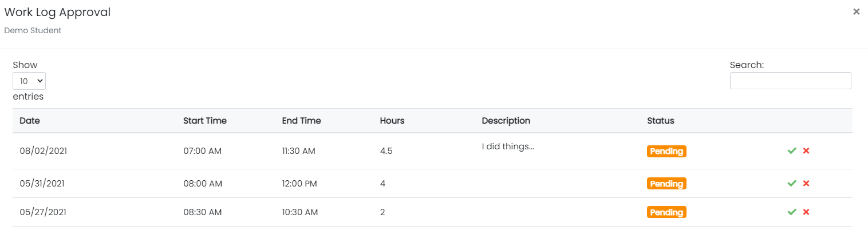868x230 pixels.
Task: Reject the 05/31/2021 work log entry
Action: 806,183
